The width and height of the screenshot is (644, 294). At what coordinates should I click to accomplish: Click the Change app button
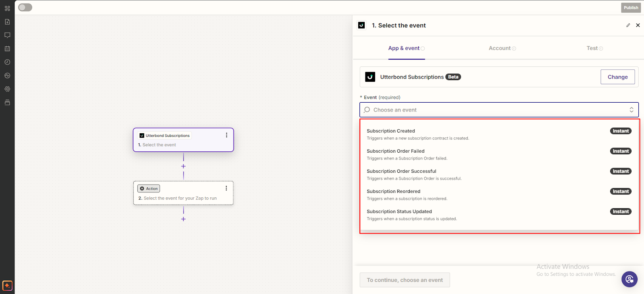pos(617,77)
